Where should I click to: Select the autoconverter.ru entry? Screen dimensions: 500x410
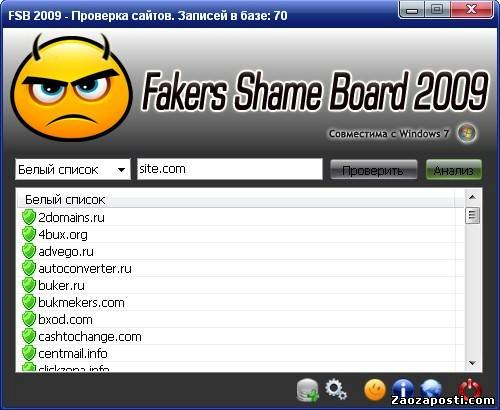click(240, 268)
